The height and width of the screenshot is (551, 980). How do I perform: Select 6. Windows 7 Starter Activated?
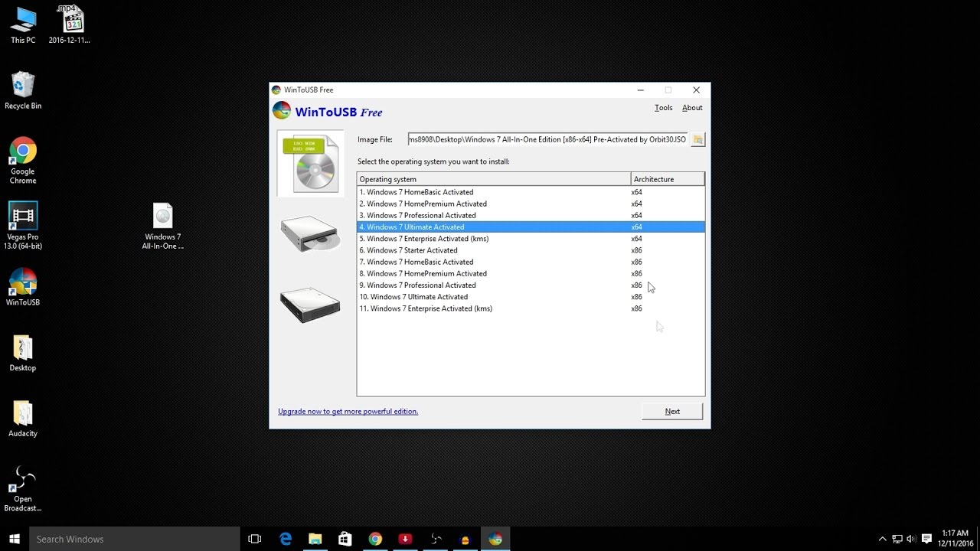coord(531,250)
